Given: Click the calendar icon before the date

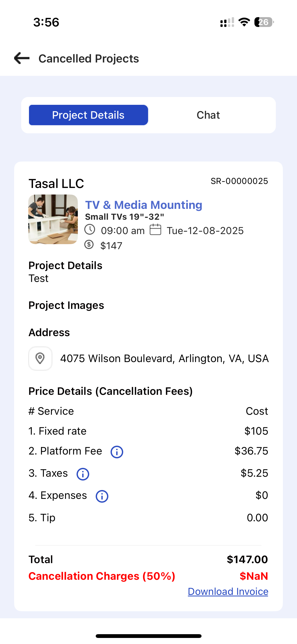Looking at the screenshot, I should [155, 230].
